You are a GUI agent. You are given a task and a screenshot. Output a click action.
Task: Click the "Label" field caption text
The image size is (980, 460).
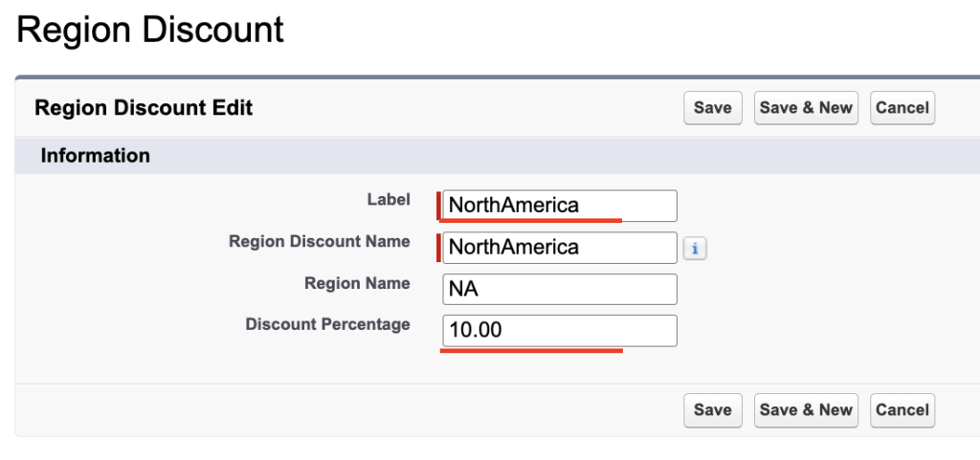coord(388,200)
